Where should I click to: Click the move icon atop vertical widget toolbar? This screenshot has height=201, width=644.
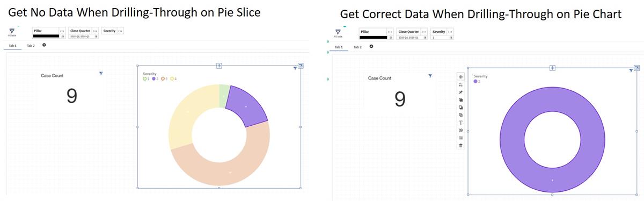point(460,77)
